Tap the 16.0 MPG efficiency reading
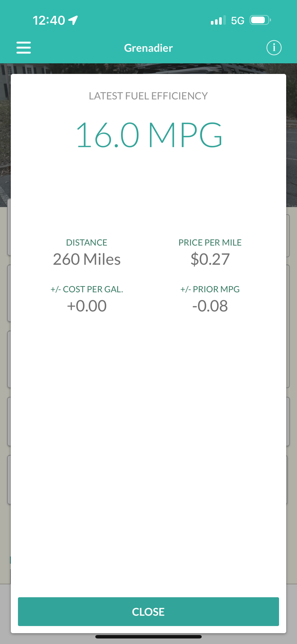Viewport: 297px width, 644px height. (148, 135)
